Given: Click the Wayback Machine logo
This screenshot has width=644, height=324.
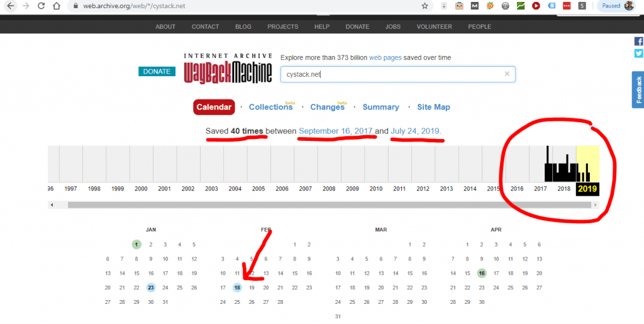Looking at the screenshot, I should click(x=228, y=69).
